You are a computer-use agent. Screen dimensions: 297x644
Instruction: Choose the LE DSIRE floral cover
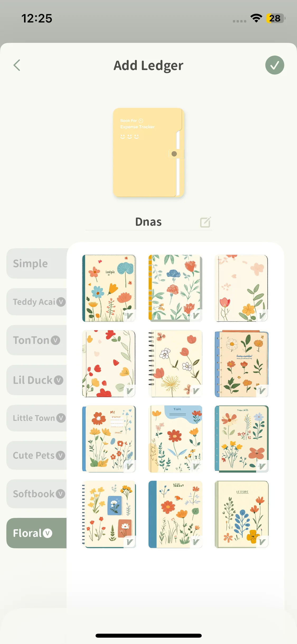pyautogui.click(x=242, y=514)
